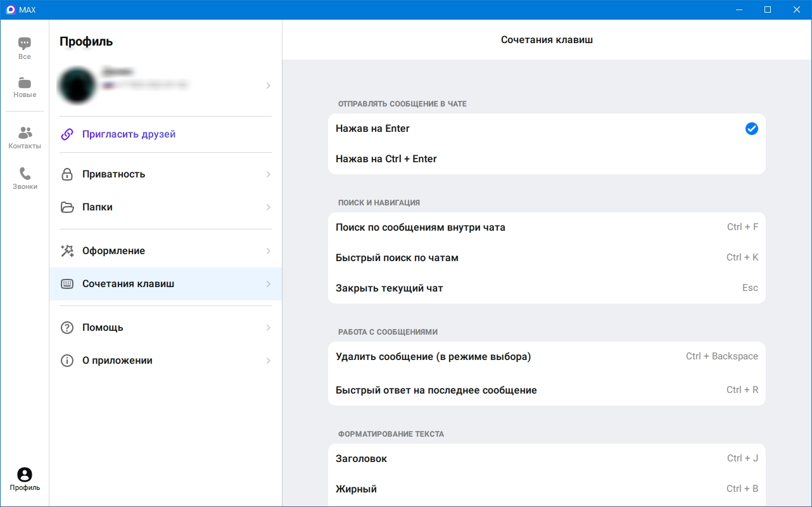Select send by pressing Enter option
This screenshot has width=812, height=507.
click(373, 129)
